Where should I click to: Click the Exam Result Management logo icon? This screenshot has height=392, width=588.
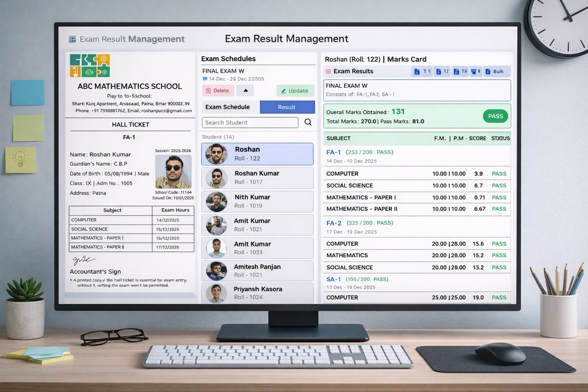point(72,39)
